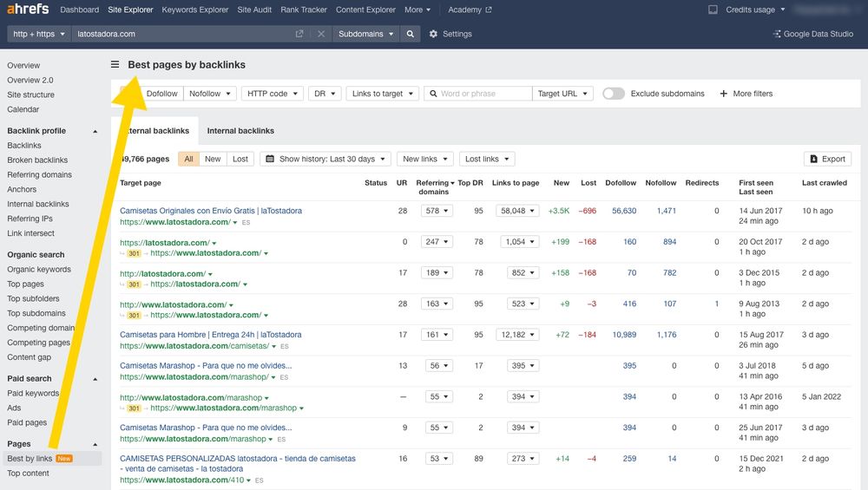Click the Academy external link icon
Screen dimensions: 868x490
488,10
